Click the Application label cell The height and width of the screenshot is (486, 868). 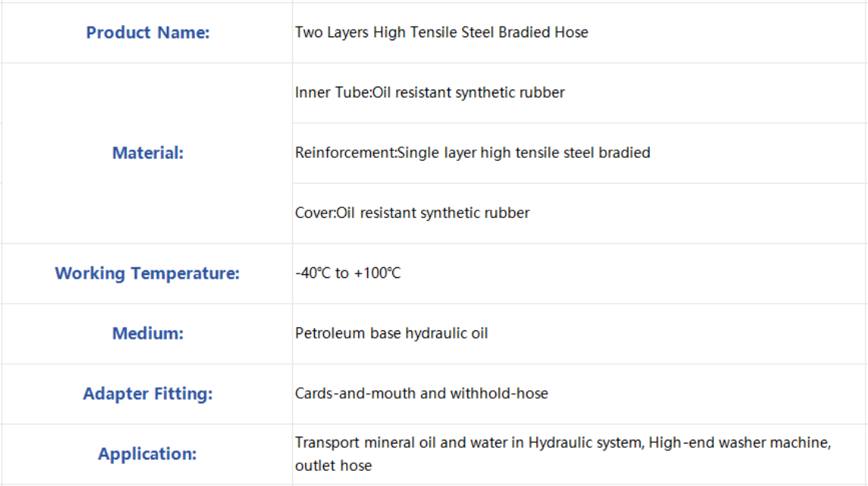(x=147, y=454)
